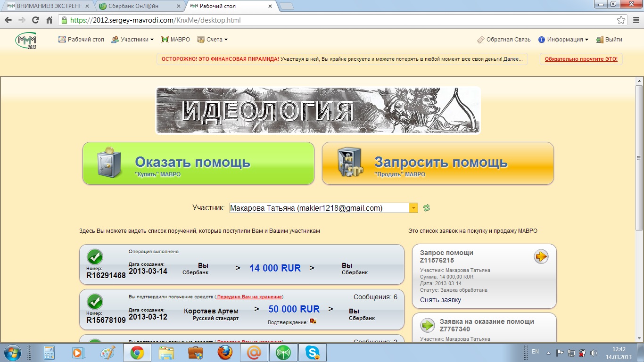
Task: Click the orange arrow on request Z11576215
Action: click(x=541, y=257)
